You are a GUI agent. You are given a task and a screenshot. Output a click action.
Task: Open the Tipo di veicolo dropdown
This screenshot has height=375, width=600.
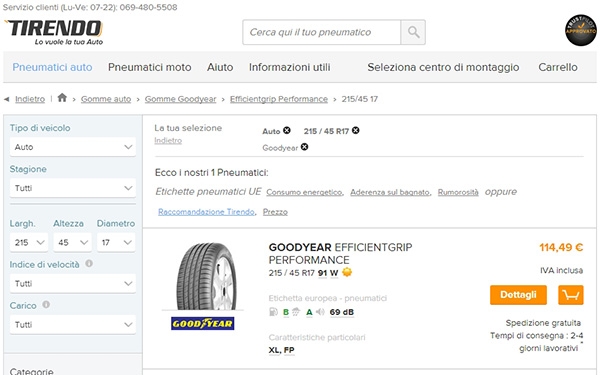(73, 147)
